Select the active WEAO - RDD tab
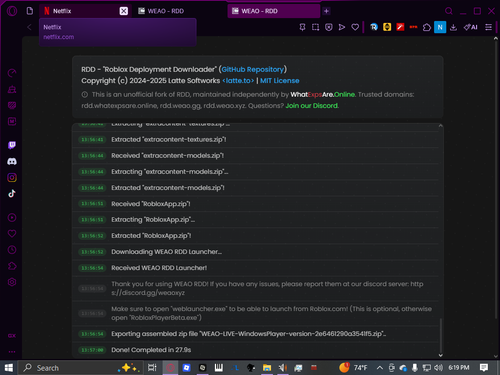This screenshot has width=500, height=375. 273,11
